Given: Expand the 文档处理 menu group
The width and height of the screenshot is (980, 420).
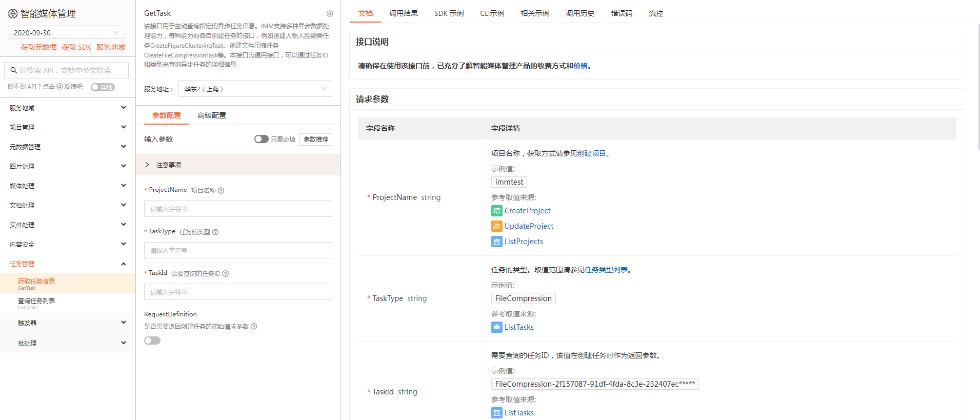Looking at the screenshot, I should [x=68, y=205].
